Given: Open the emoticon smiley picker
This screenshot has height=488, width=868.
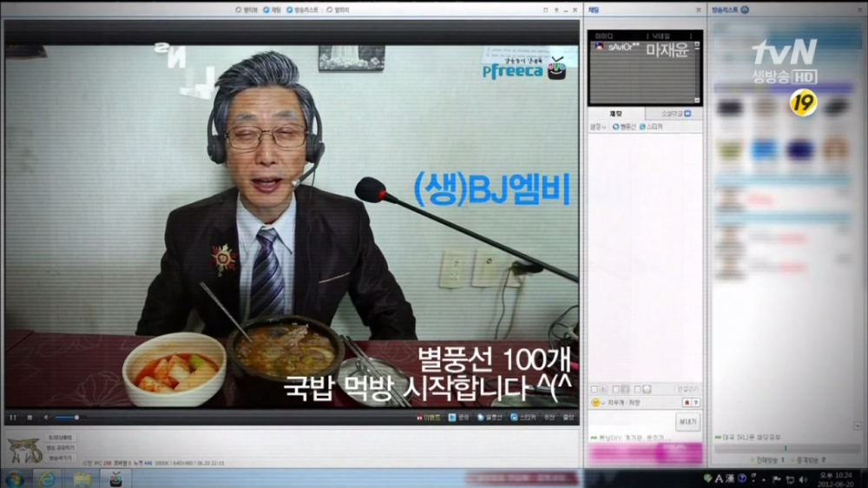Looking at the screenshot, I should (x=595, y=403).
